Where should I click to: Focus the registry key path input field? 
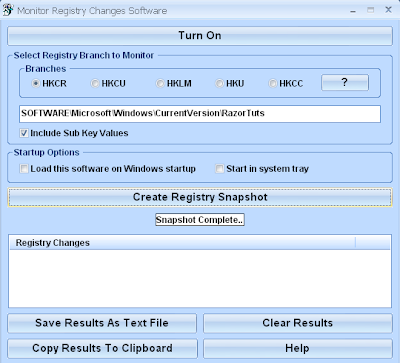(x=200, y=114)
